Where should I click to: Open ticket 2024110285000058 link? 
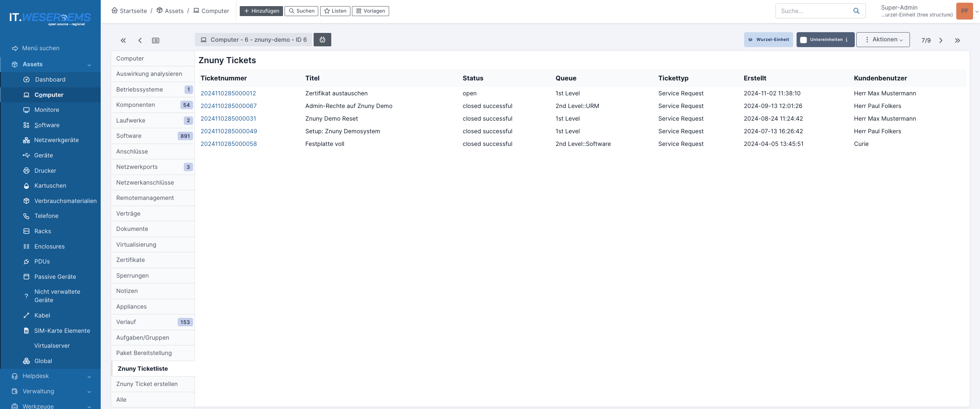pyautogui.click(x=229, y=144)
